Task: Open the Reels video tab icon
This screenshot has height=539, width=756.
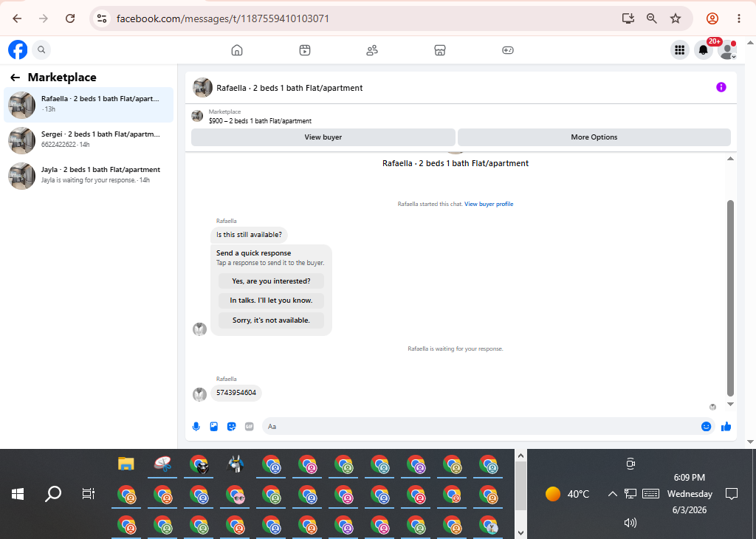Action: (x=305, y=50)
